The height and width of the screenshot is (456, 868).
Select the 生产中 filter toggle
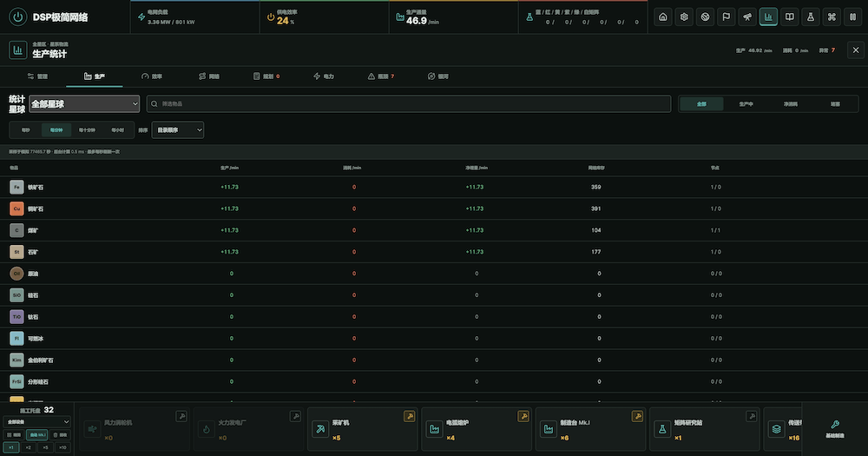tap(746, 103)
